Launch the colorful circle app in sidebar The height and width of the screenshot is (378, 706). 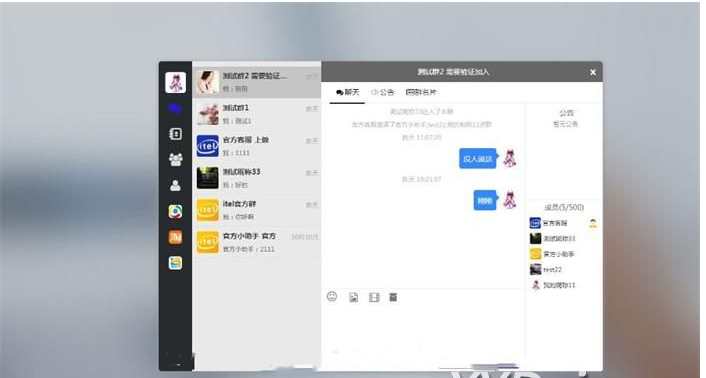[175, 211]
